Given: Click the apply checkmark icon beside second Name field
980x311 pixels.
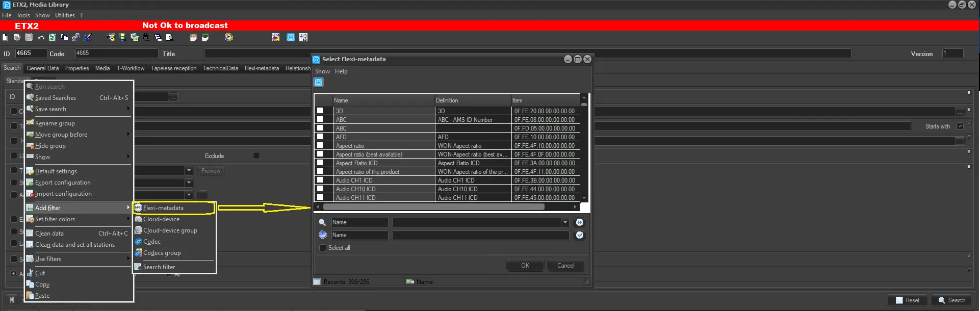Looking at the screenshot, I should coord(580,235).
